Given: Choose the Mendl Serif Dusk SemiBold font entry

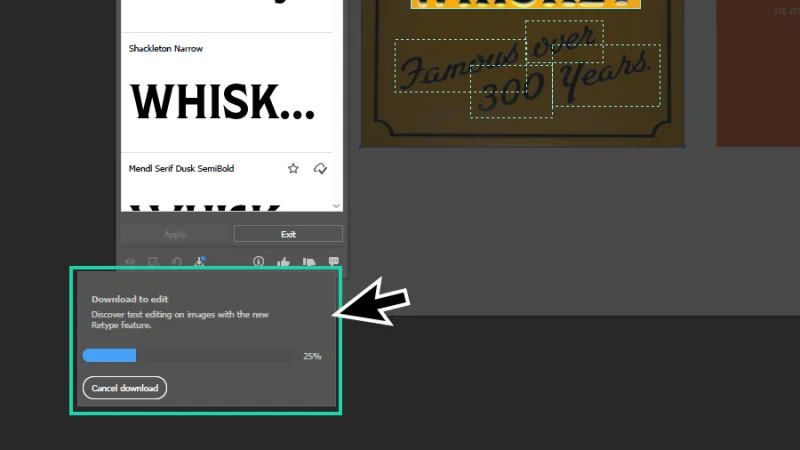Looking at the screenshot, I should click(x=181, y=169).
